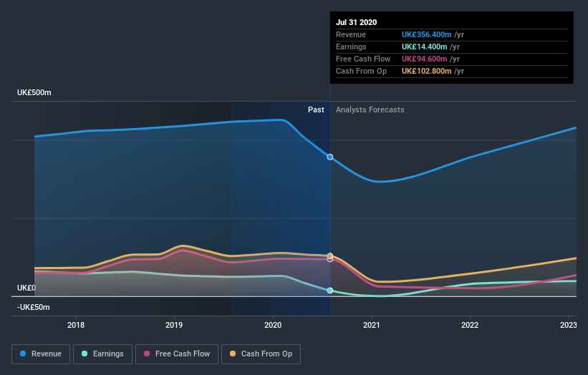Click the 2019 x-axis label
The height and width of the screenshot is (375, 588).
click(174, 325)
